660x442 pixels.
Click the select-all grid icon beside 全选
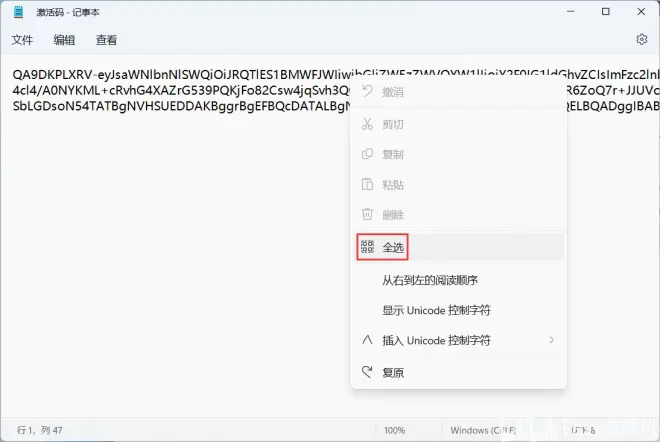(x=367, y=247)
